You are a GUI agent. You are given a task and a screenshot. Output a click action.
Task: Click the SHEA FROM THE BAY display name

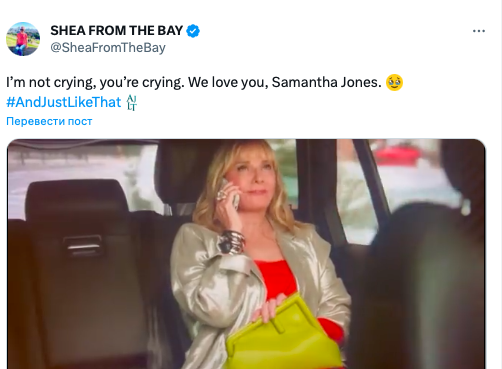pos(117,31)
